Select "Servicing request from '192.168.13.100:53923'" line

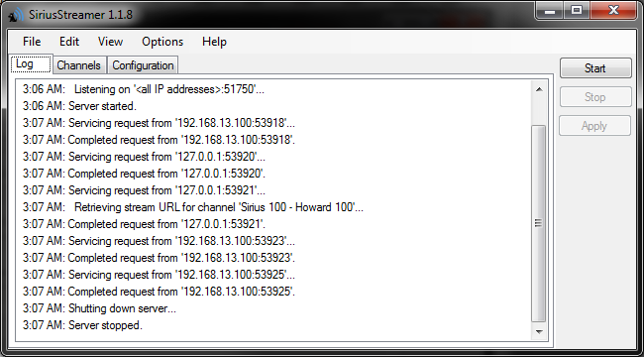tap(159, 241)
